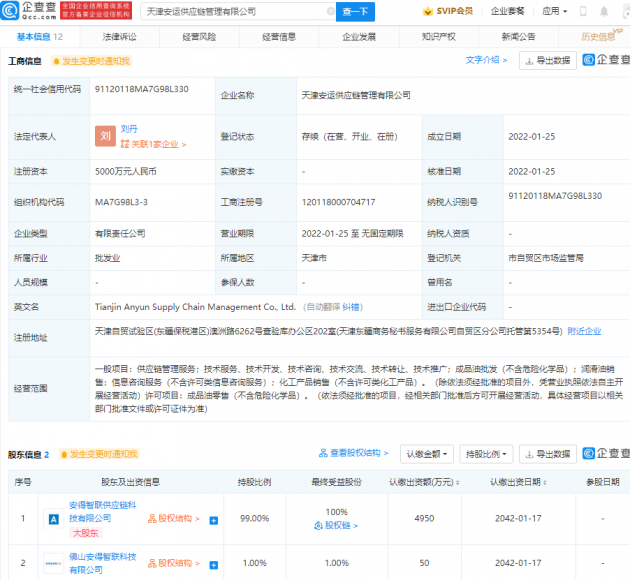Select registered capital 5000万元人民币

[126, 172]
